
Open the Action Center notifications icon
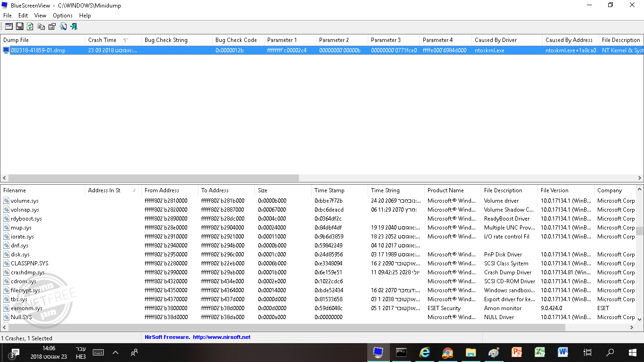point(14,353)
